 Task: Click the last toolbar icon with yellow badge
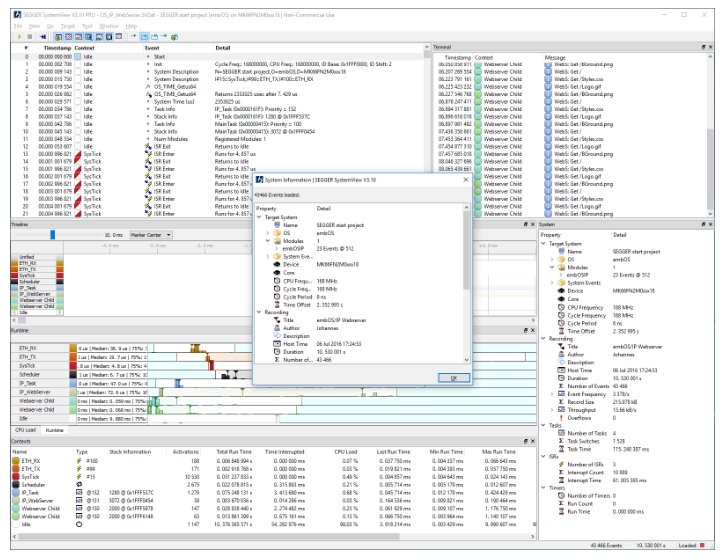[174, 37]
